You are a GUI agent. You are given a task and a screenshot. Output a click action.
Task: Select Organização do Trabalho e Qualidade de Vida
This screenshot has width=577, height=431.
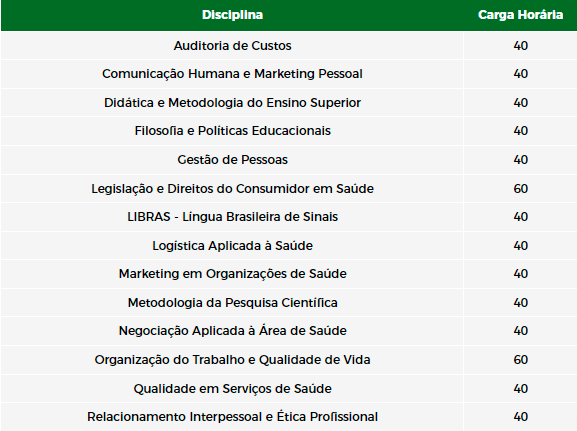tap(232, 360)
